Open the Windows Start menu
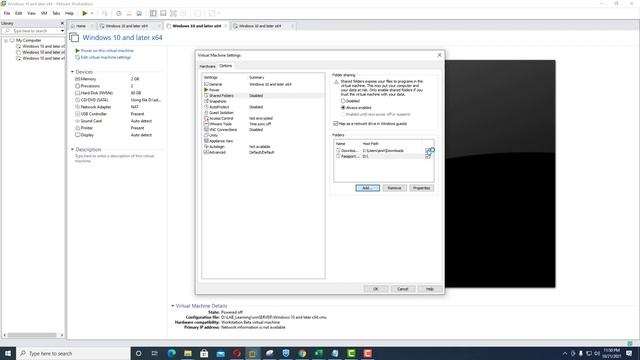Image resolution: width=640 pixels, height=360 pixels. point(8,353)
